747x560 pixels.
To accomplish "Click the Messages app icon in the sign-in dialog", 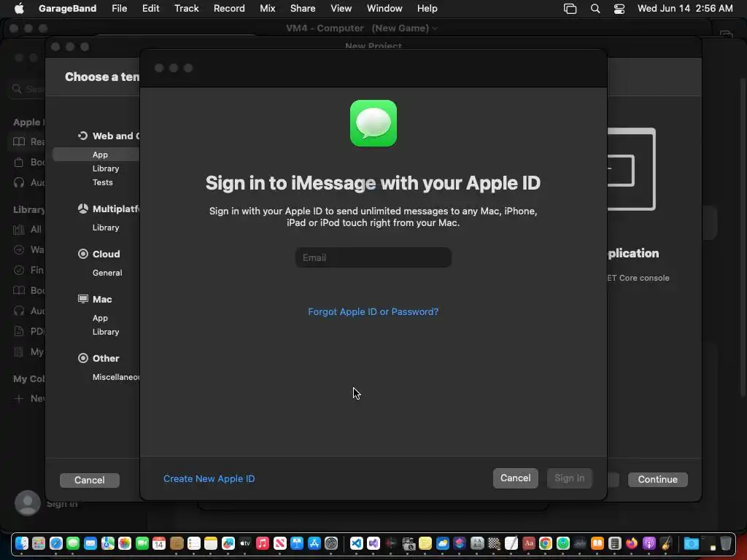I will [x=373, y=123].
